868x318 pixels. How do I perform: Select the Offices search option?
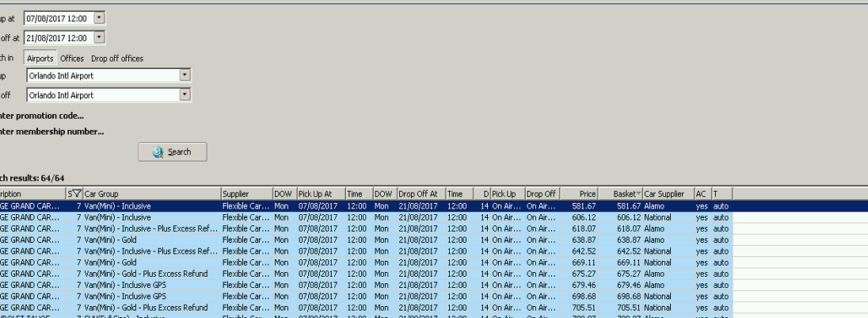[x=72, y=58]
